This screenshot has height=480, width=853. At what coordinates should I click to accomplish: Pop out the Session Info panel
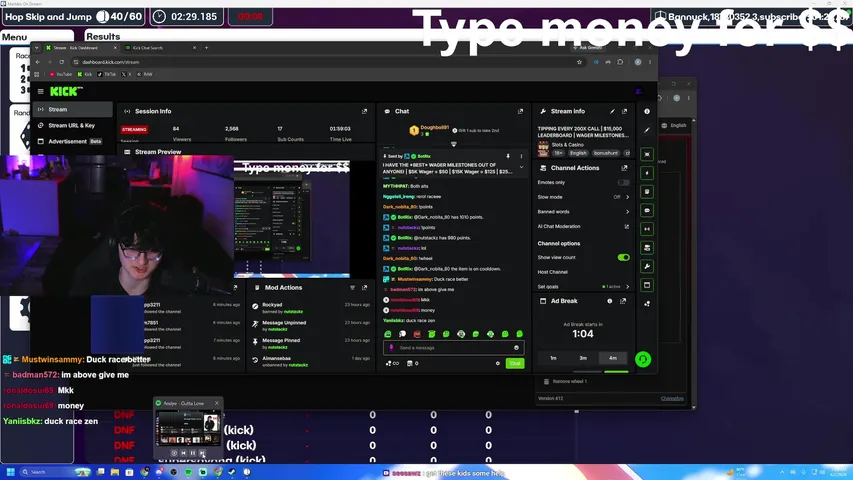point(364,111)
